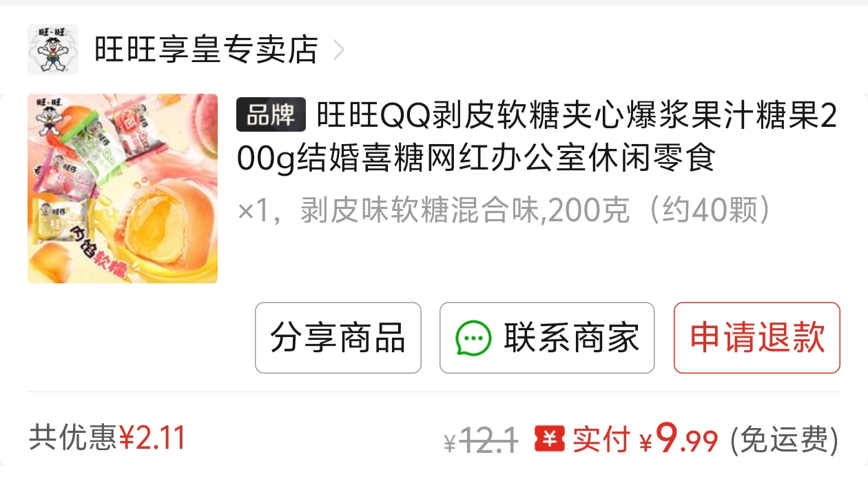Screen dimensions: 868x477
Task: Tap the green chat bubble icon
Action: click(x=473, y=338)
